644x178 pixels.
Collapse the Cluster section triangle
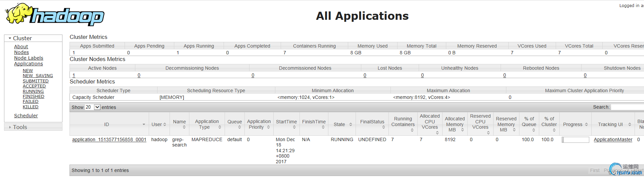(10, 38)
